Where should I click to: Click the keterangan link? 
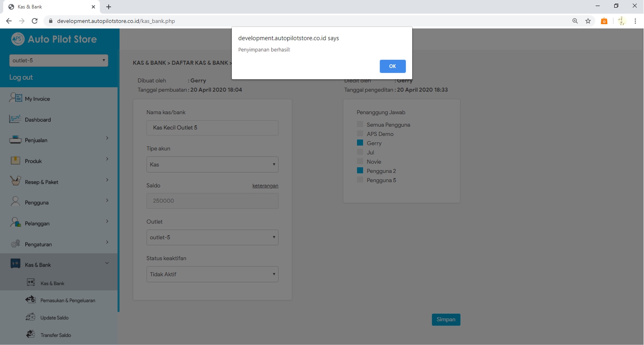pos(265,186)
